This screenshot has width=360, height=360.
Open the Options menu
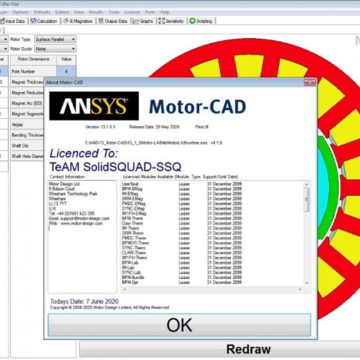[21, 12]
